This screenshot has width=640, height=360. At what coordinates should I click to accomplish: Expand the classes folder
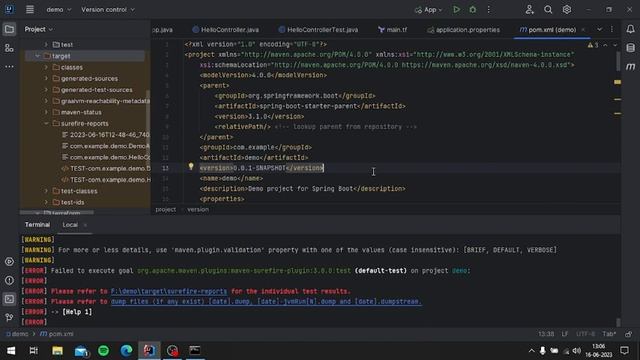46,67
